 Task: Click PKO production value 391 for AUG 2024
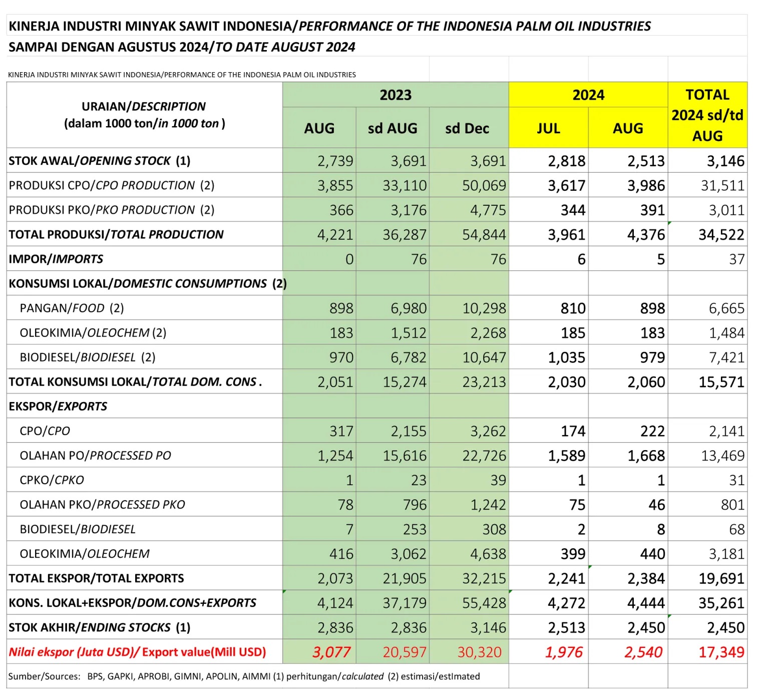(x=652, y=210)
